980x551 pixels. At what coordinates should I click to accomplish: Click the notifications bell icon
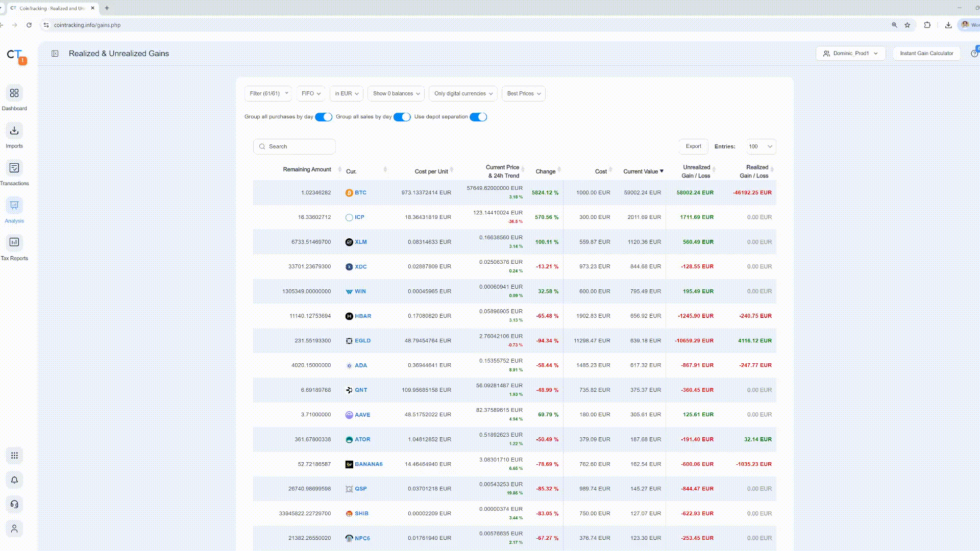tap(14, 480)
